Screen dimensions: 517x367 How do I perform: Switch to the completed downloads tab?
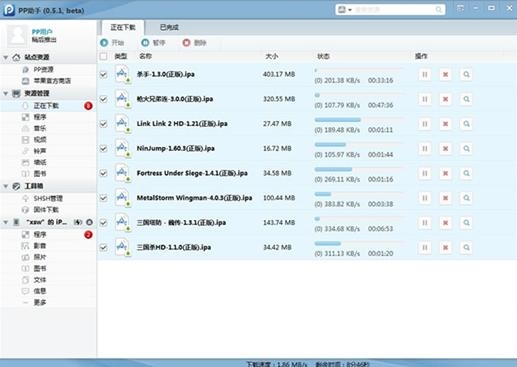[x=169, y=27]
